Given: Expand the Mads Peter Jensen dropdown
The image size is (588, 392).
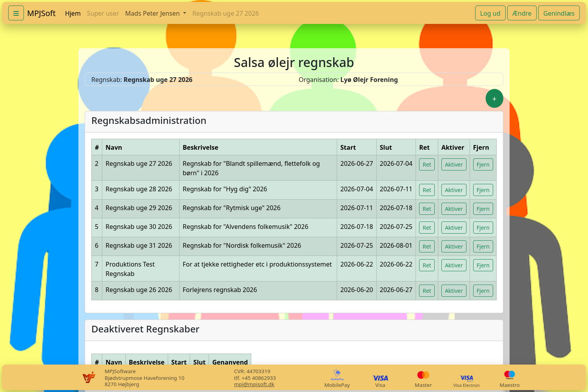Looking at the screenshot, I should [x=156, y=13].
